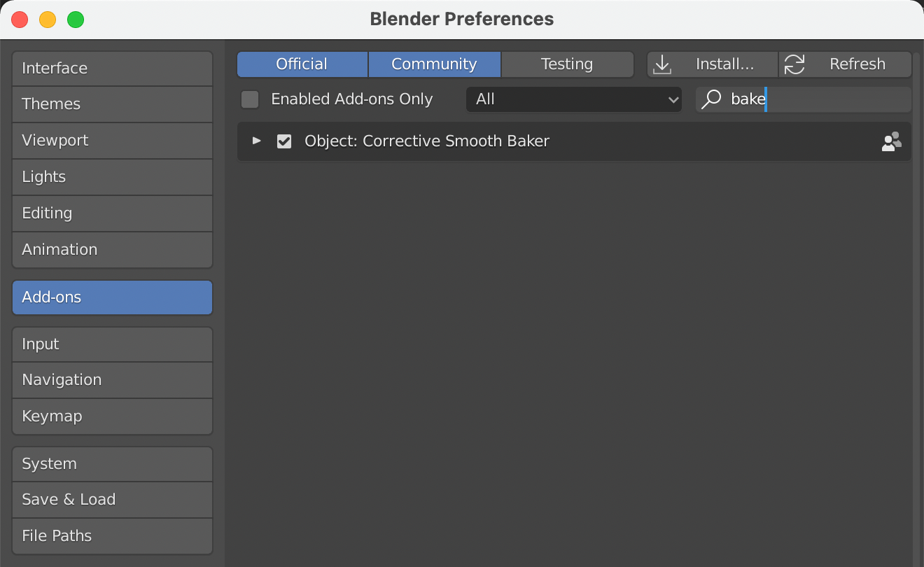Click the search field containing bake
This screenshot has width=924, height=567.
click(x=804, y=99)
